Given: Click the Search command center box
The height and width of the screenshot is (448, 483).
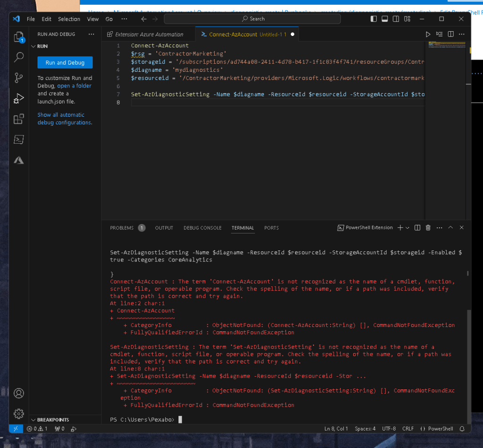Looking at the screenshot, I should point(252,19).
